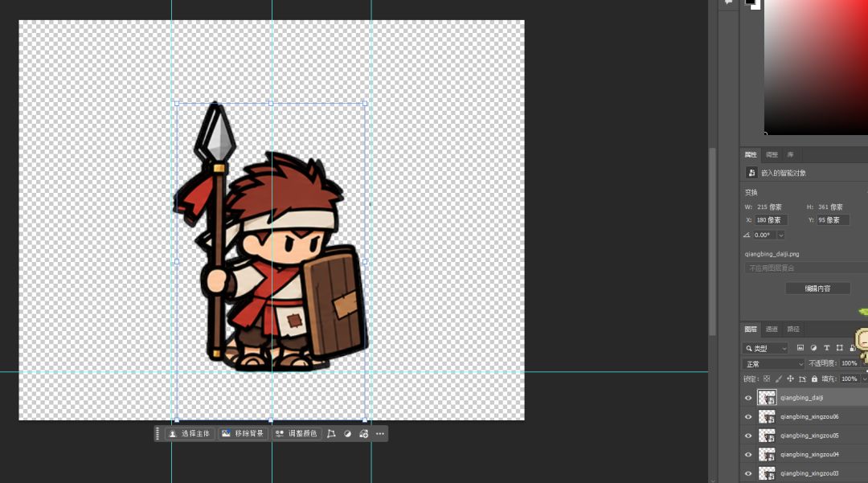This screenshot has width=868, height=483.
Task: Click the lock transparent pixels icon
Action: [x=767, y=379]
